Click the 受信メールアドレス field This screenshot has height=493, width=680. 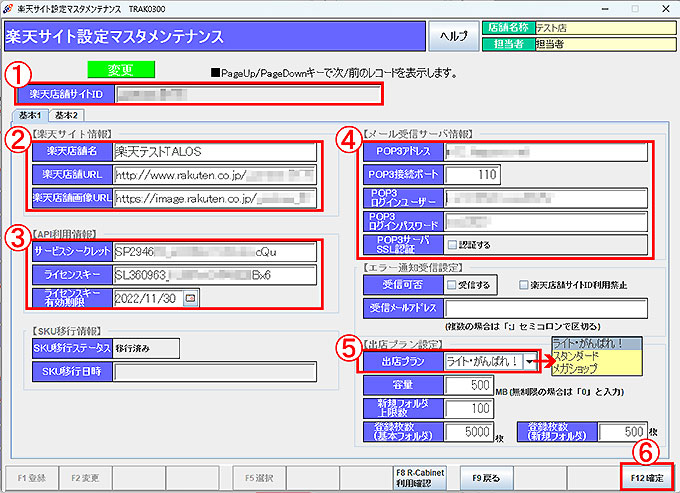[x=546, y=308]
